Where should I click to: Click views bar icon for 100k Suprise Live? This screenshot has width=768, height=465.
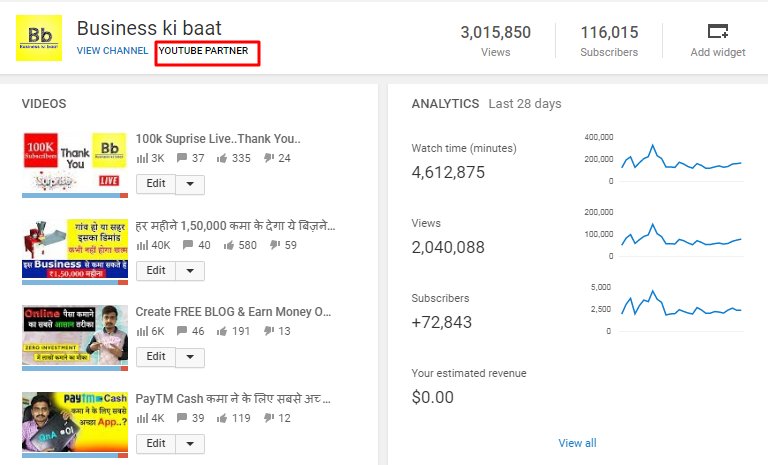click(142, 158)
